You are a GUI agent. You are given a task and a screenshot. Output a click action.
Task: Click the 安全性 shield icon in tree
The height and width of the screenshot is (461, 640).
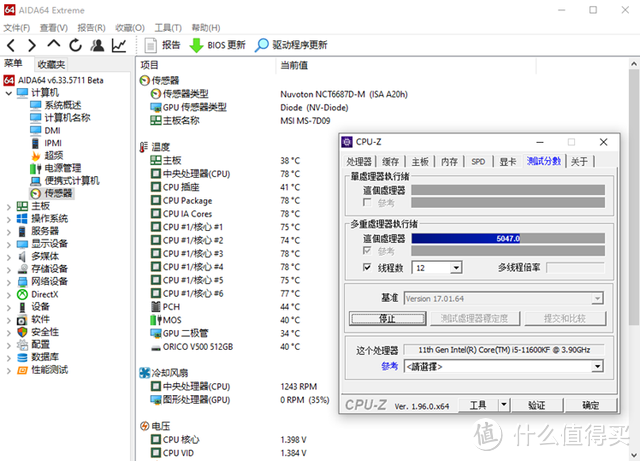pyautogui.click(x=22, y=332)
